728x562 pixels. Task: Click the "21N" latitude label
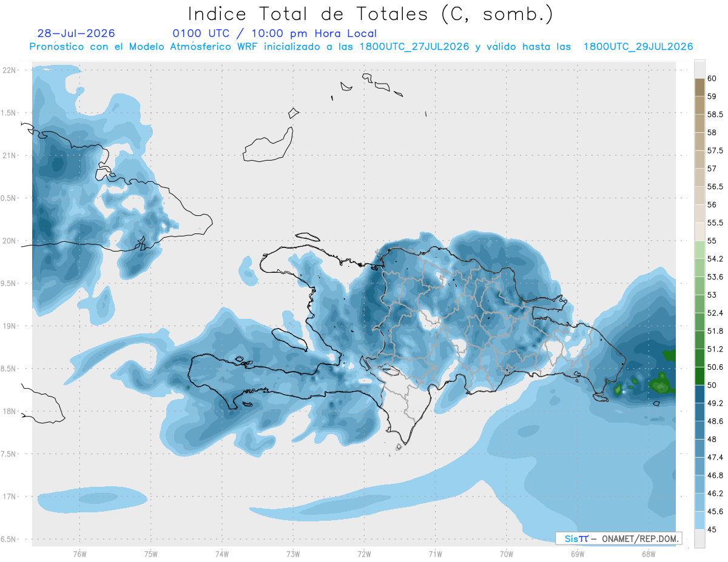[10, 156]
